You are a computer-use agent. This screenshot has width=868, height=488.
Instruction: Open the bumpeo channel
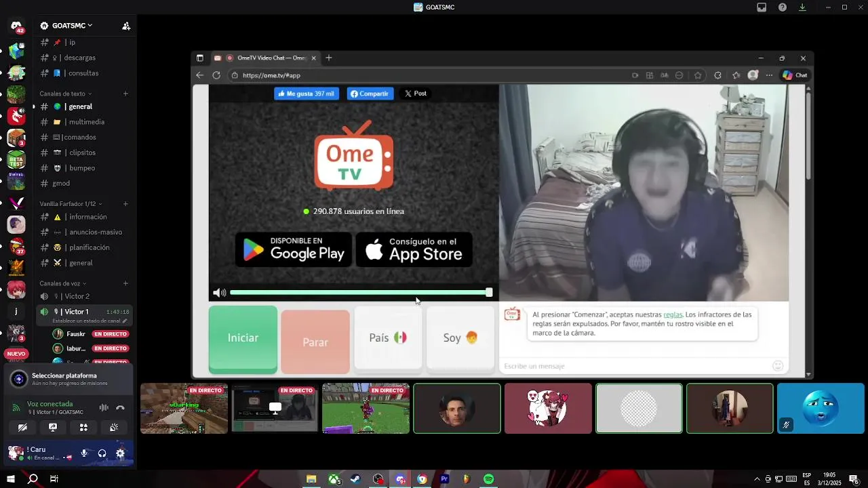tap(84, 168)
